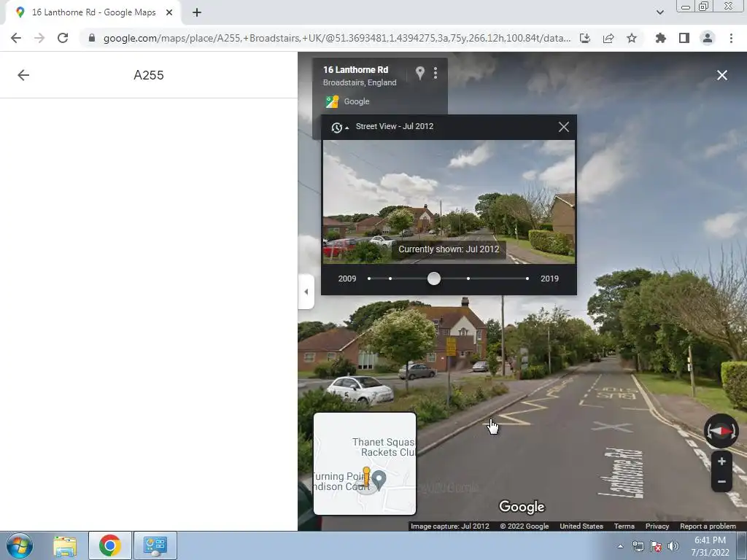Open the three-dot options on address card
Image resolution: width=747 pixels, height=560 pixels.
coord(436,73)
